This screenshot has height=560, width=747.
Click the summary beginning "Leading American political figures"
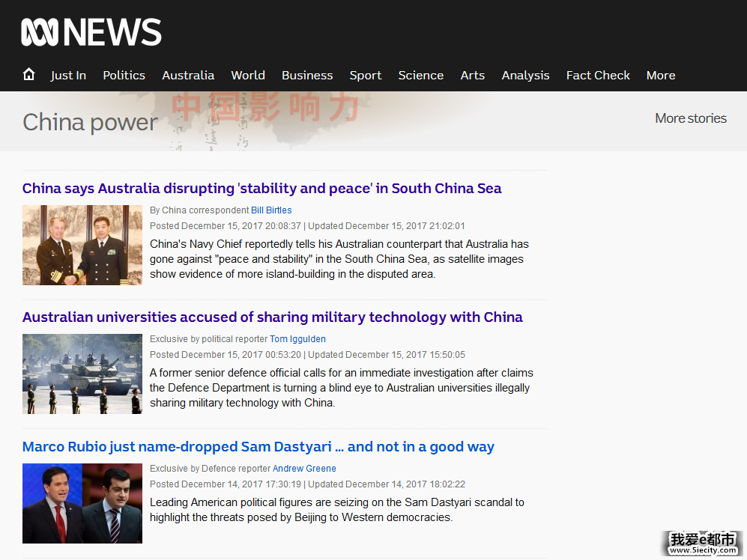tap(337, 510)
